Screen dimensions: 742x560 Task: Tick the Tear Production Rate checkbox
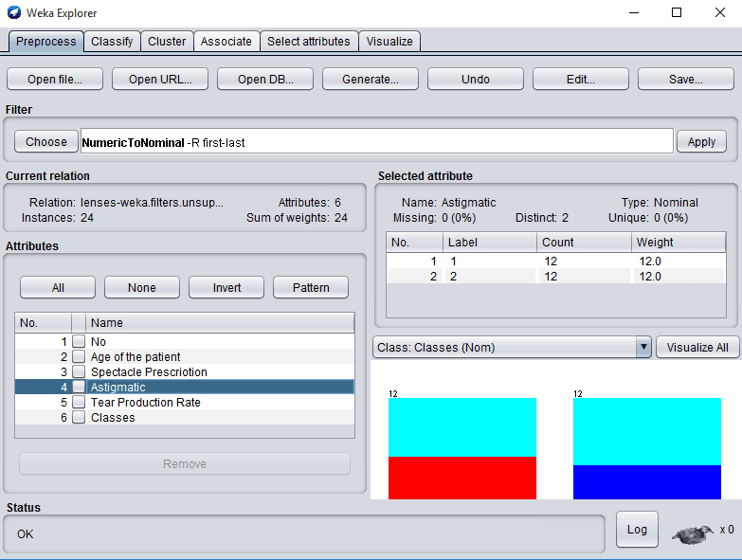point(79,402)
